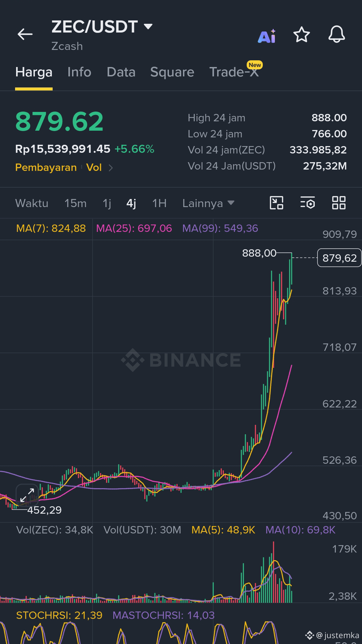Click the MA(7): 824,88 indicator label
This screenshot has width=362, height=644.
tap(51, 229)
